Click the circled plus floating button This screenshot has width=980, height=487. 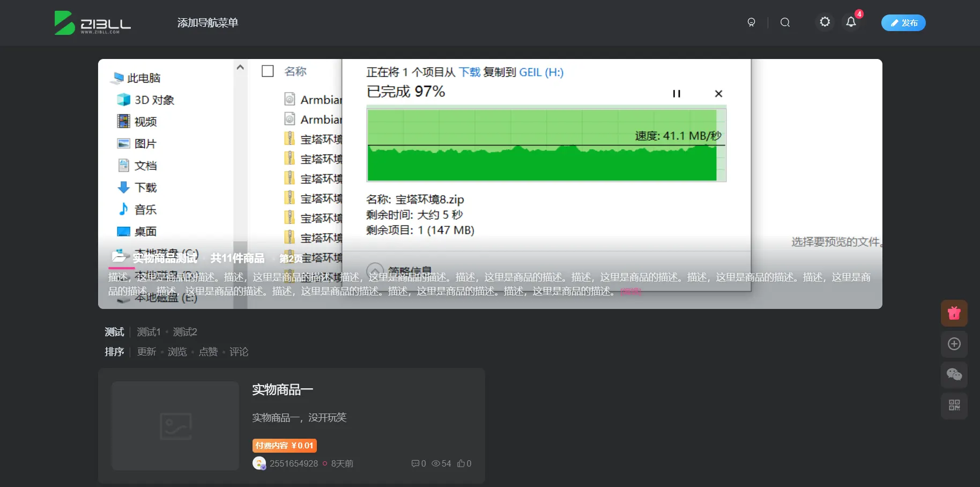(x=954, y=344)
